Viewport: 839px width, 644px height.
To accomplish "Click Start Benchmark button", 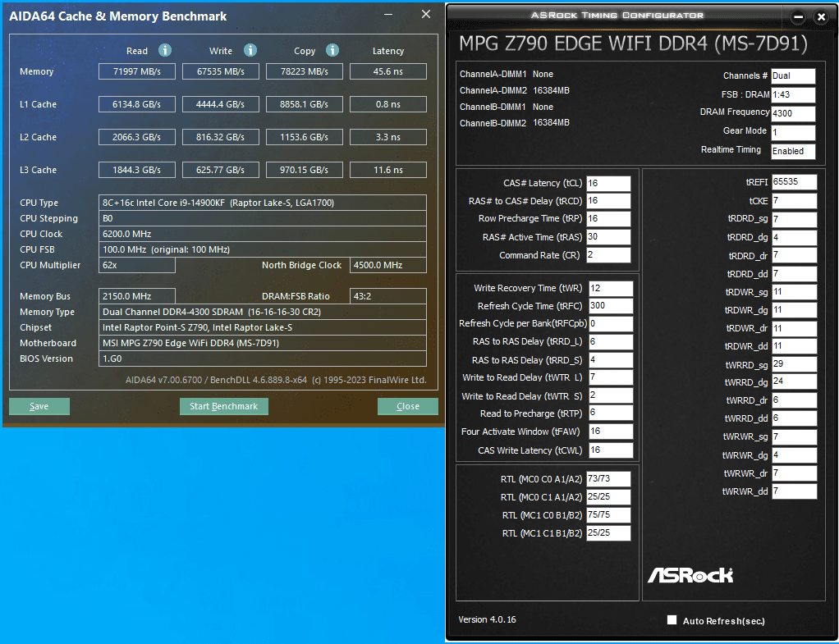I will coord(223,406).
